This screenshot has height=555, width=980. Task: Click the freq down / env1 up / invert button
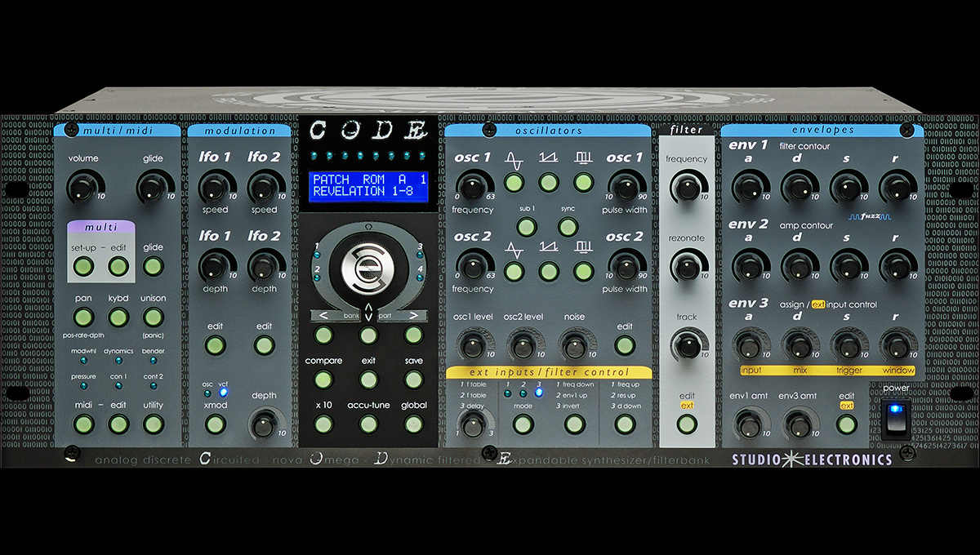click(x=574, y=424)
